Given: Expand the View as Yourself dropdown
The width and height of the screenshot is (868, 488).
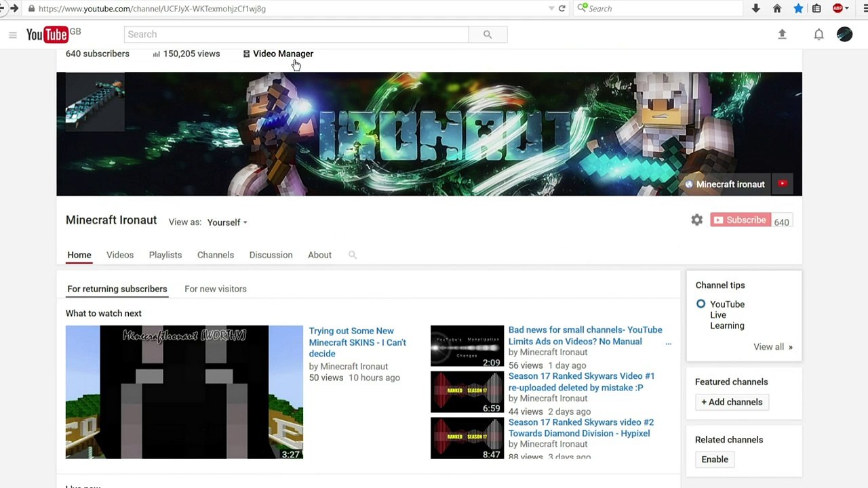Looking at the screenshot, I should click(227, 222).
